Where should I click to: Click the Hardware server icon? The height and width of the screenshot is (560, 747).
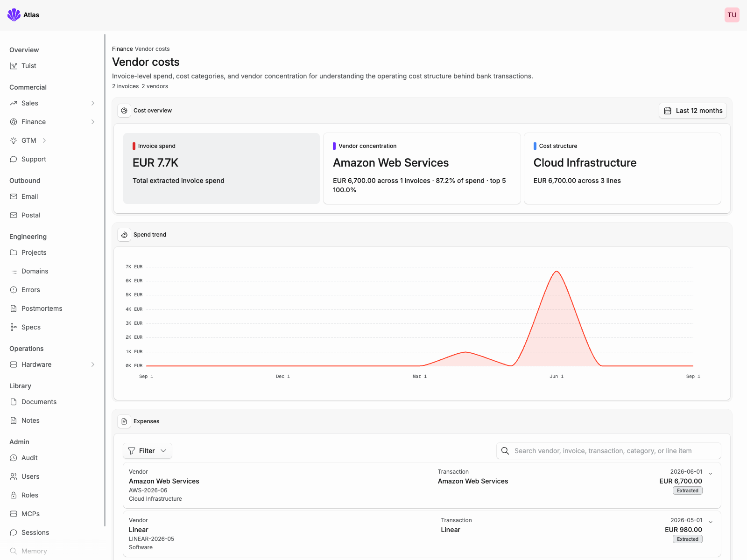click(14, 364)
